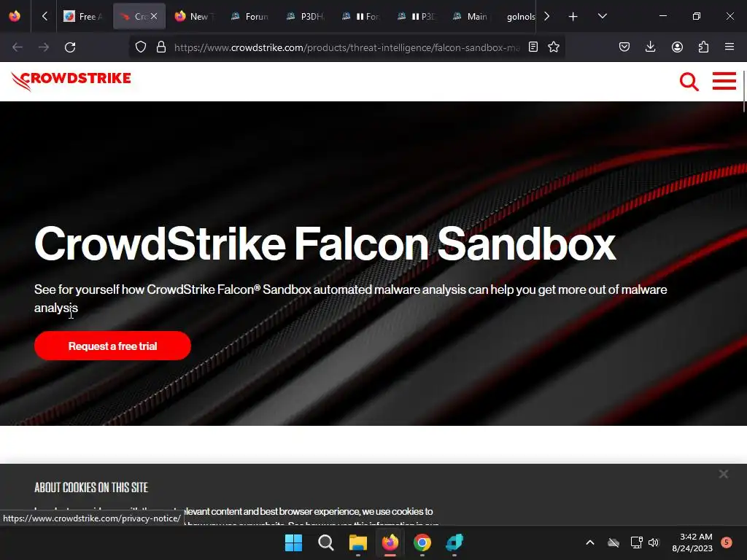This screenshot has height=560, width=747.
Task: Open the CrowdStrike site search
Action: pos(689,82)
